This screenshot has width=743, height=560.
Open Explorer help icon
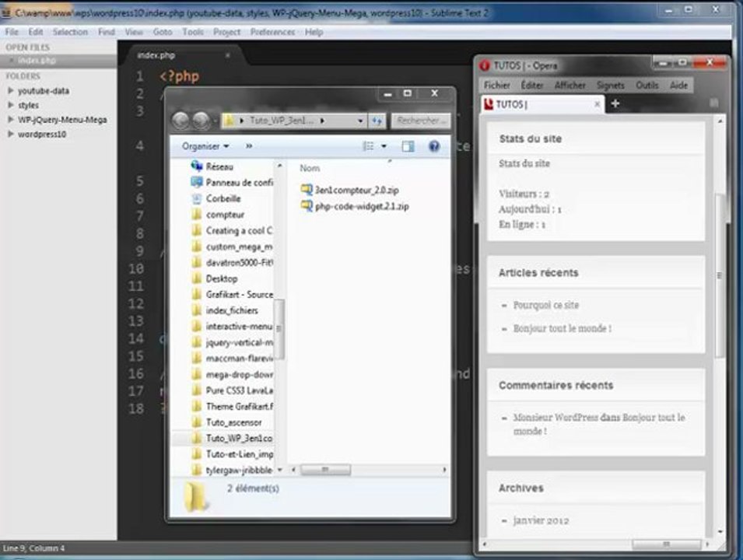click(434, 146)
